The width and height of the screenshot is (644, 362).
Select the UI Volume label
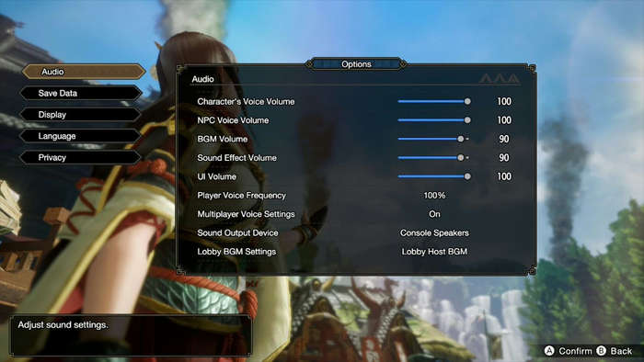pos(216,176)
